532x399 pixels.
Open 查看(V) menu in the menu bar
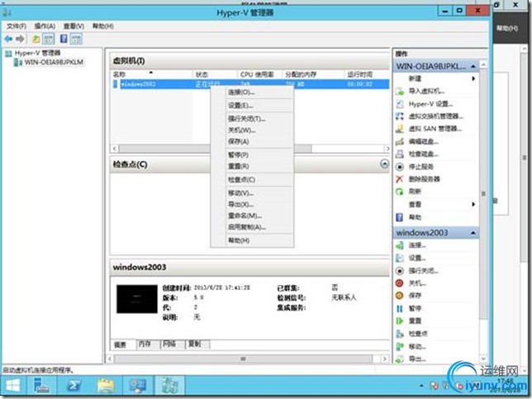pyautogui.click(x=74, y=26)
